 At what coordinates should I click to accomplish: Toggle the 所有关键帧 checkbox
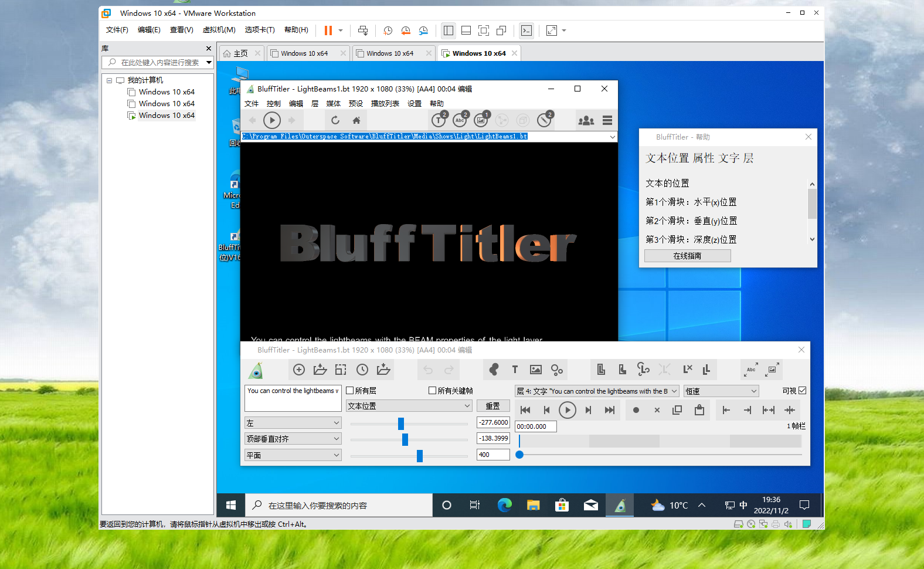[x=432, y=391]
